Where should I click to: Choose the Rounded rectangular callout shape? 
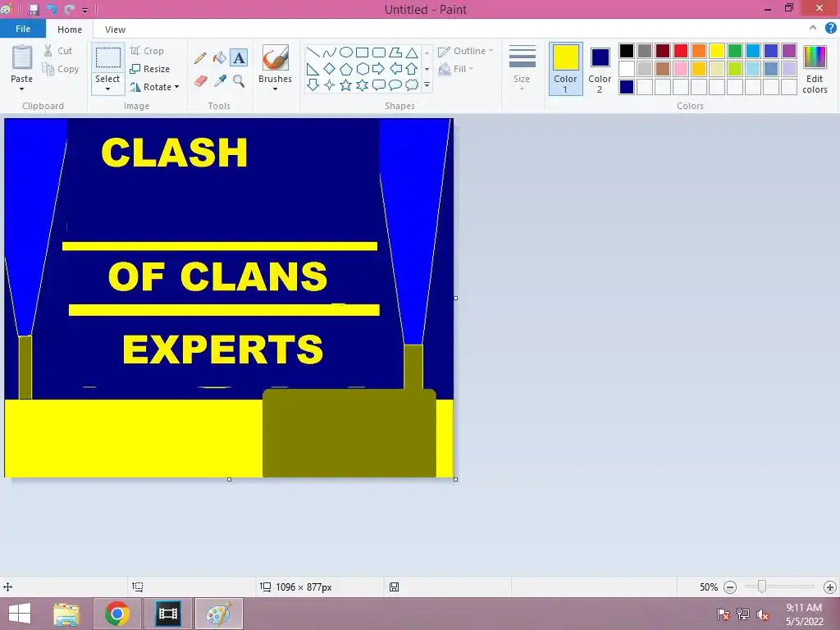pos(379,84)
